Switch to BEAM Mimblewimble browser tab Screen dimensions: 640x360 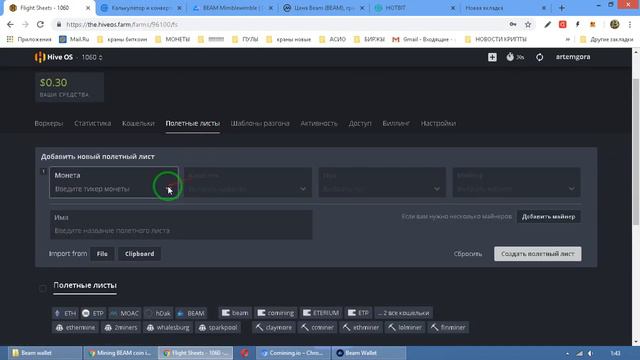click(x=234, y=8)
